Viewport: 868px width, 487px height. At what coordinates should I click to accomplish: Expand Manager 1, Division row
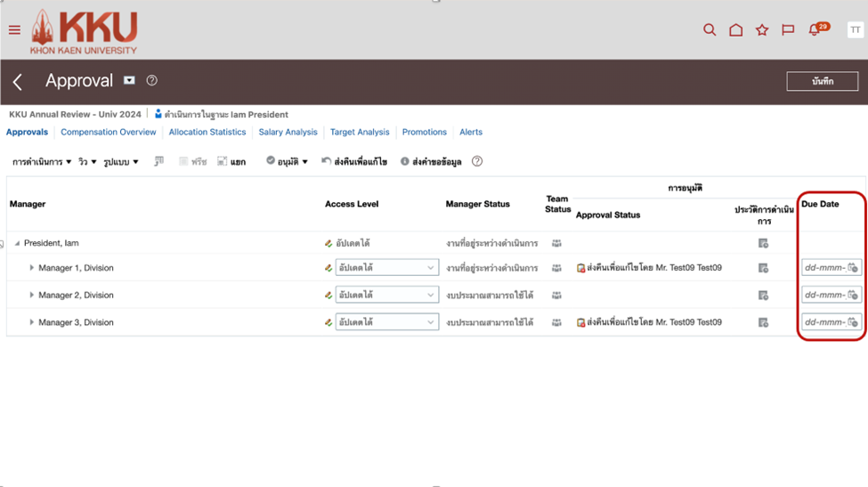pyautogui.click(x=32, y=268)
